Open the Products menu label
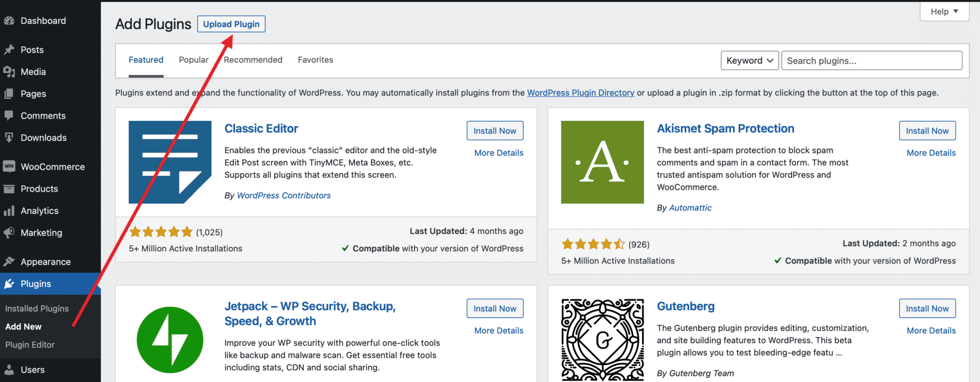Viewport: 980px width, 382px height. (39, 189)
